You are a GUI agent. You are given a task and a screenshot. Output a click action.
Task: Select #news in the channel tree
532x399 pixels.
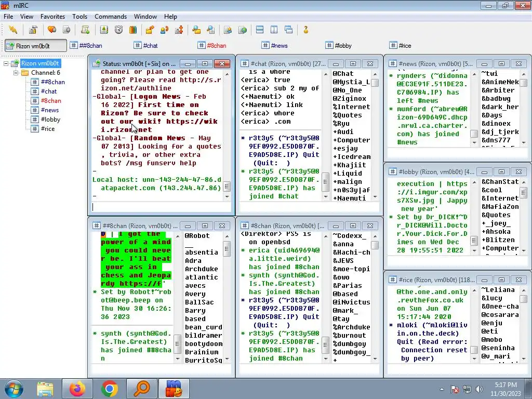coord(49,110)
